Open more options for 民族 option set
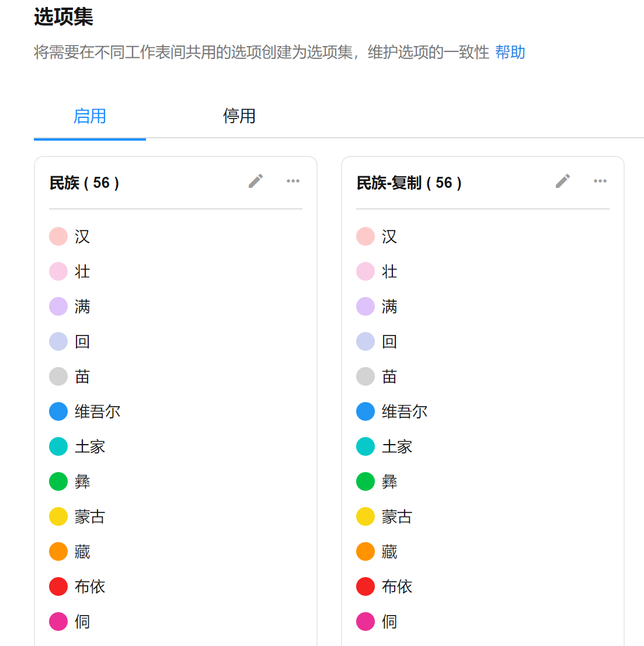644x646 pixels. pyautogui.click(x=293, y=181)
